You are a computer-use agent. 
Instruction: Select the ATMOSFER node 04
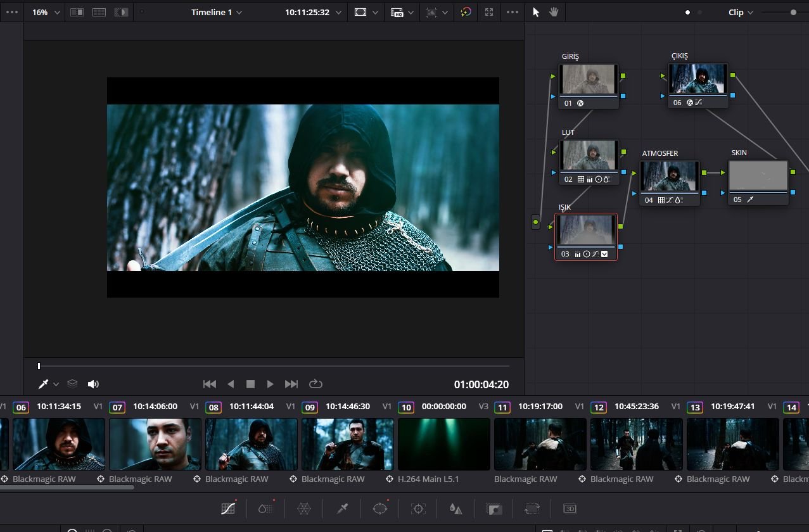point(670,183)
